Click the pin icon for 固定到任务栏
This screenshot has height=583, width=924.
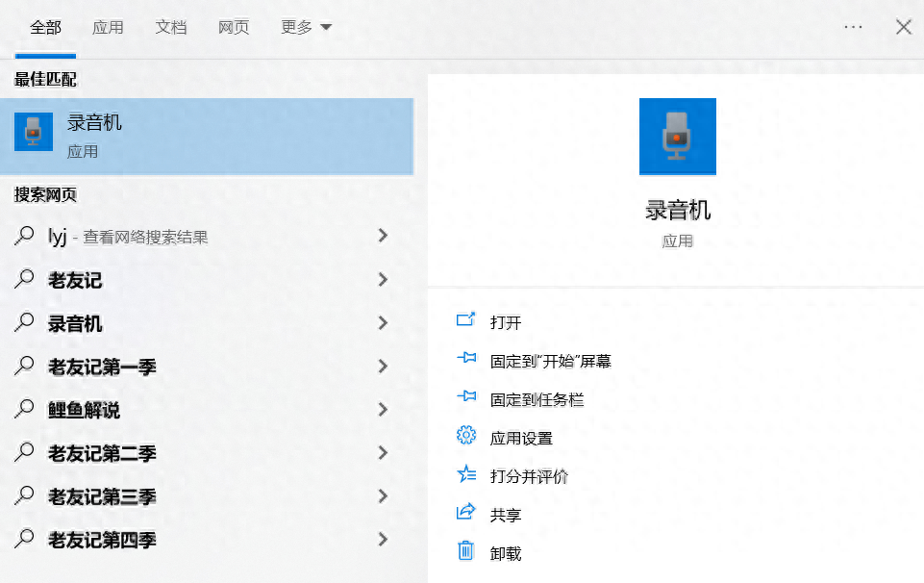click(466, 398)
